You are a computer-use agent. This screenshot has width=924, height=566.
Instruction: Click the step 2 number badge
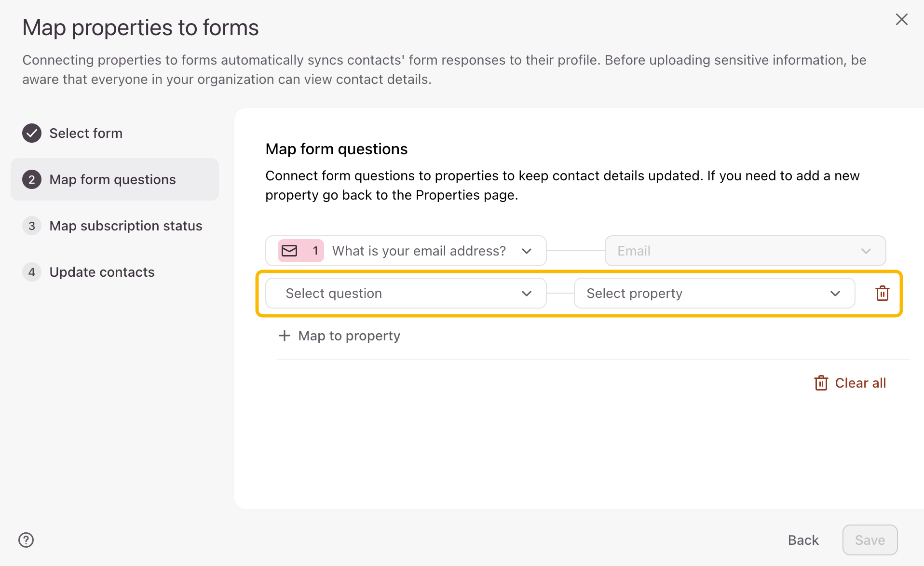coord(32,179)
